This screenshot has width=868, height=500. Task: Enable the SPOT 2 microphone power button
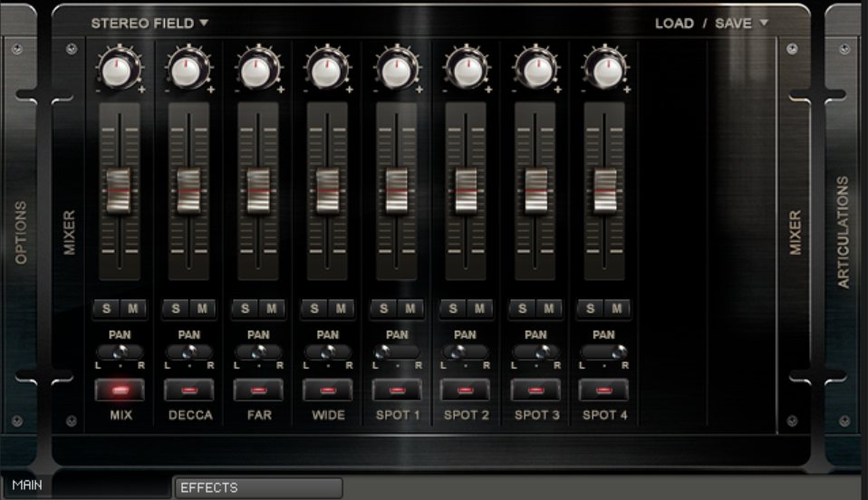(x=465, y=390)
